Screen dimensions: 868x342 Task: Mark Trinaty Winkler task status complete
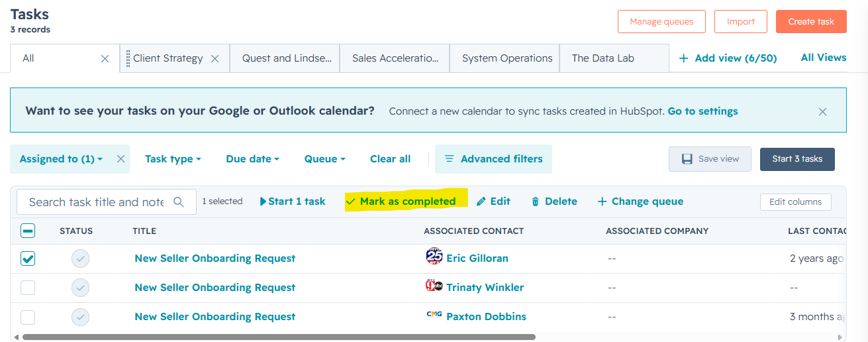coord(80,288)
